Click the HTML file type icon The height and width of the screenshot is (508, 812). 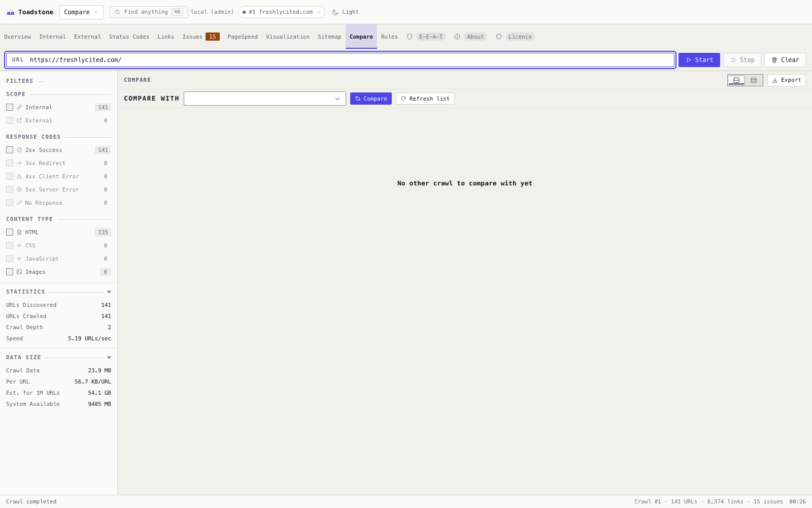tap(19, 232)
